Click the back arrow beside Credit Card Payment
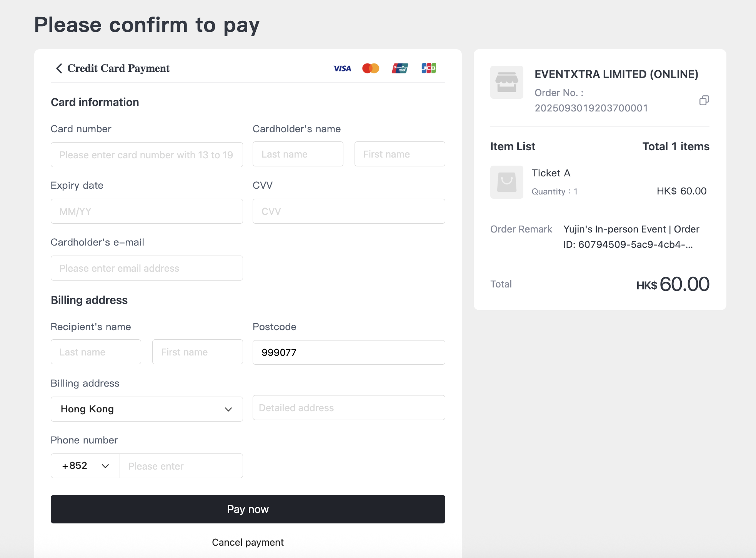 (x=59, y=68)
